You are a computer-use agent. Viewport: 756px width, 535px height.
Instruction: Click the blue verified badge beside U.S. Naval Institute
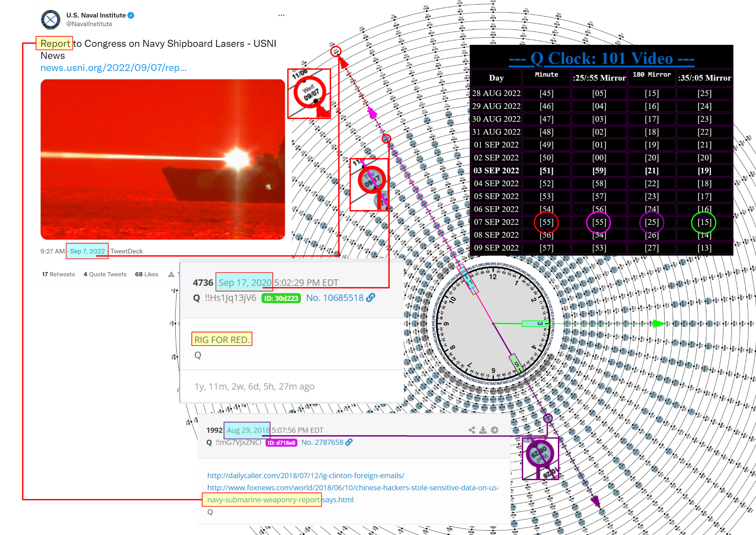(x=131, y=15)
